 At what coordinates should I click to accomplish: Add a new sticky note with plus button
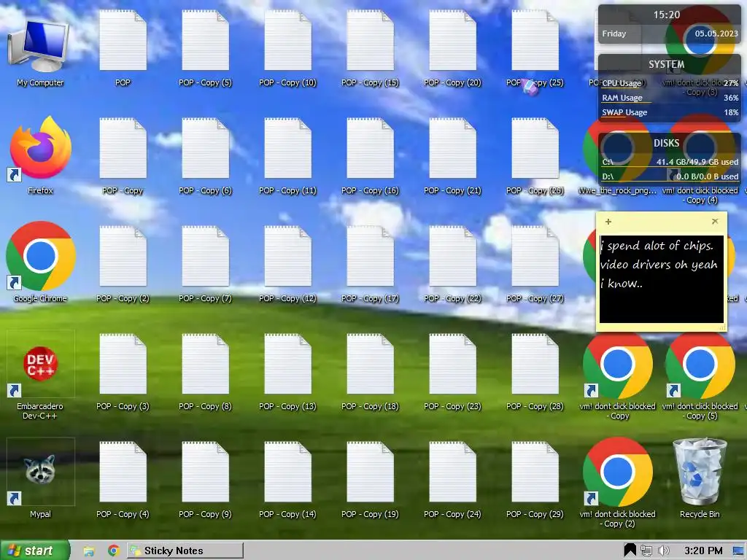[x=608, y=222]
